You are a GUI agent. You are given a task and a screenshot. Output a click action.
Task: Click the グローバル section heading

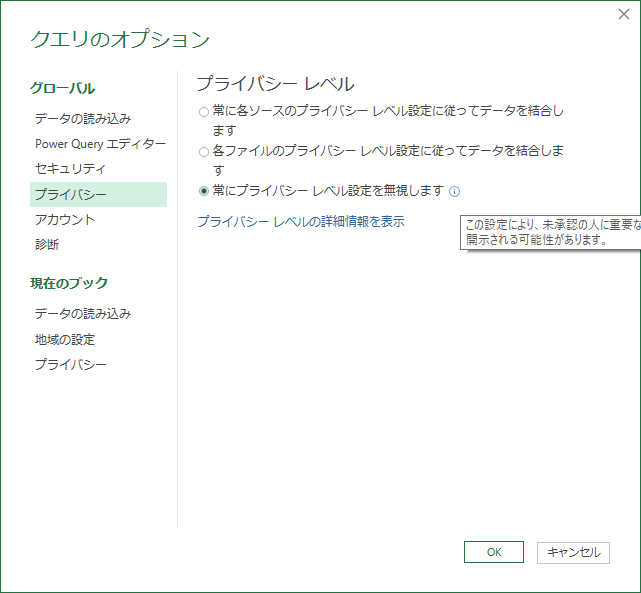click(x=63, y=88)
